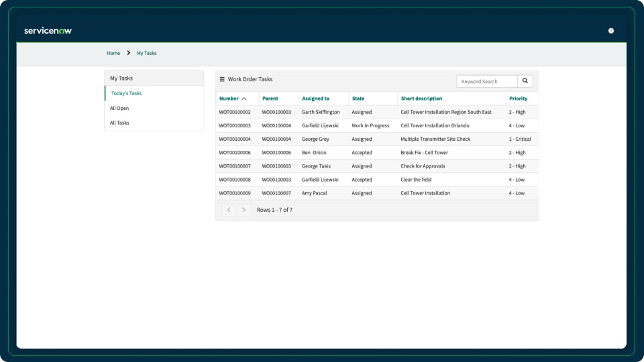Select All Tasks in the sidebar
Viewport: 644px width, 362px height.
click(x=119, y=123)
